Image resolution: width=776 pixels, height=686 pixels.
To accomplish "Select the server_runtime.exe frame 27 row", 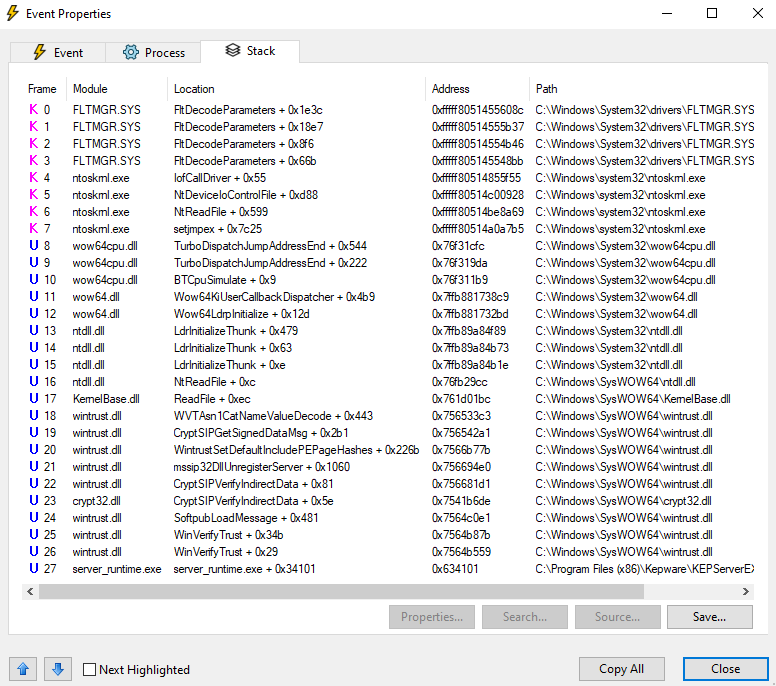I will click(x=116, y=569).
